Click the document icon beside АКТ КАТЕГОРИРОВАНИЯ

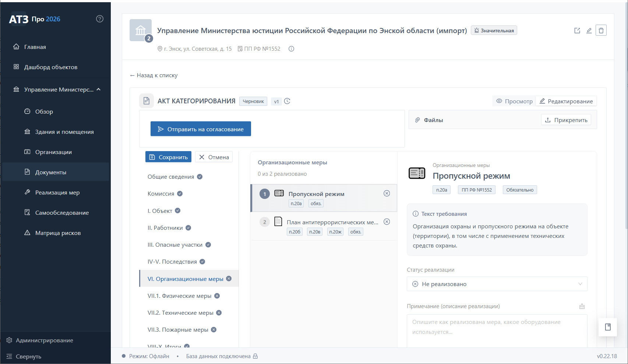147,101
